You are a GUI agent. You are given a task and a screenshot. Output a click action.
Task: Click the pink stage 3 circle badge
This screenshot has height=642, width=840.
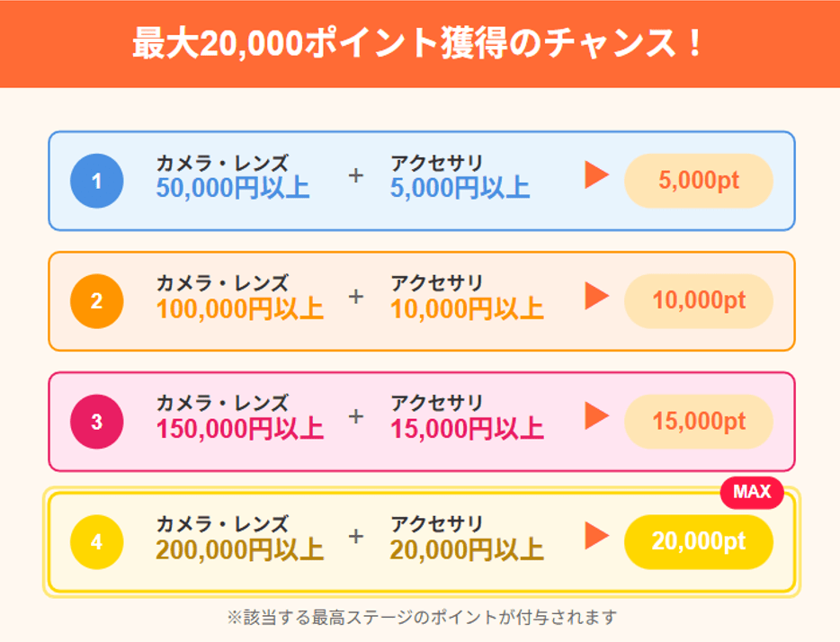click(96, 422)
